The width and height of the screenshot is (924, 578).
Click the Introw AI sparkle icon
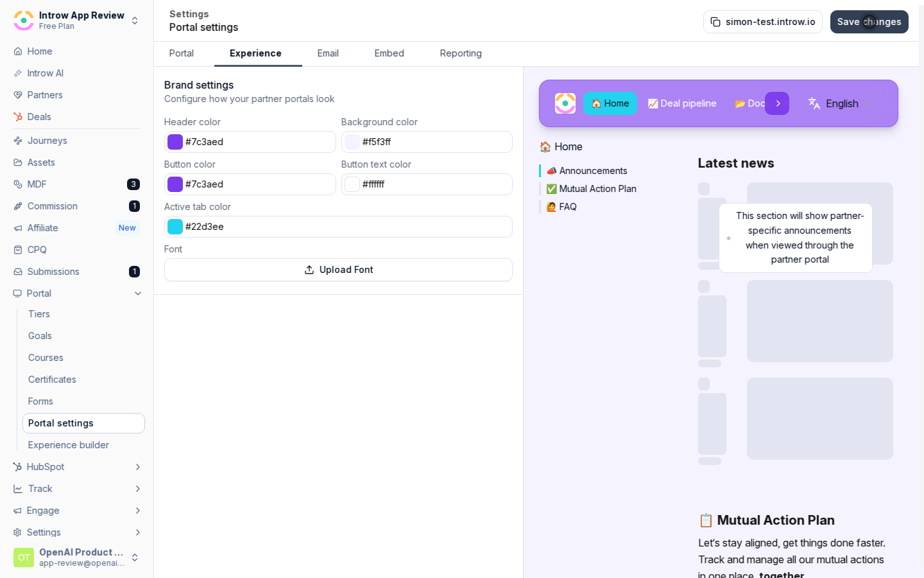click(18, 73)
